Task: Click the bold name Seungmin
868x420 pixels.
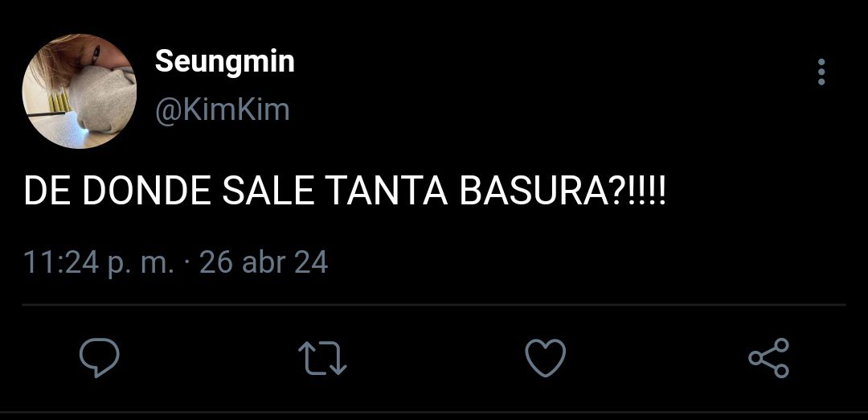Action: pyautogui.click(x=224, y=62)
